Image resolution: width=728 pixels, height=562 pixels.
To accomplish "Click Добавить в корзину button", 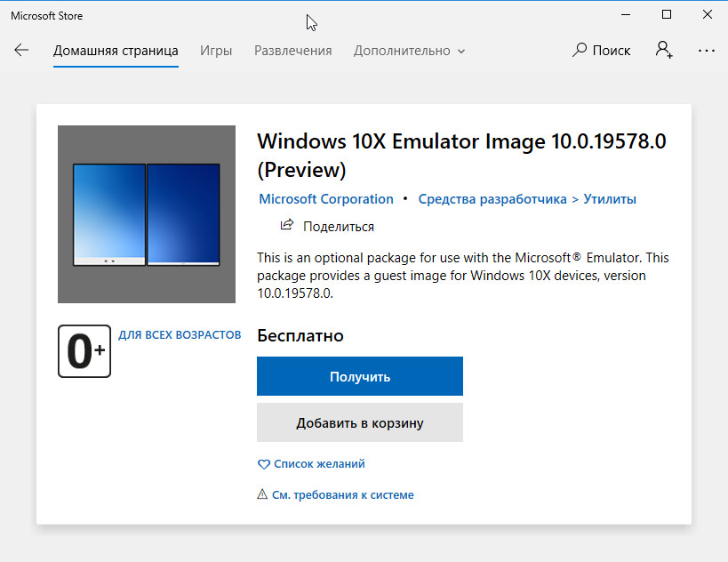I will click(x=360, y=422).
